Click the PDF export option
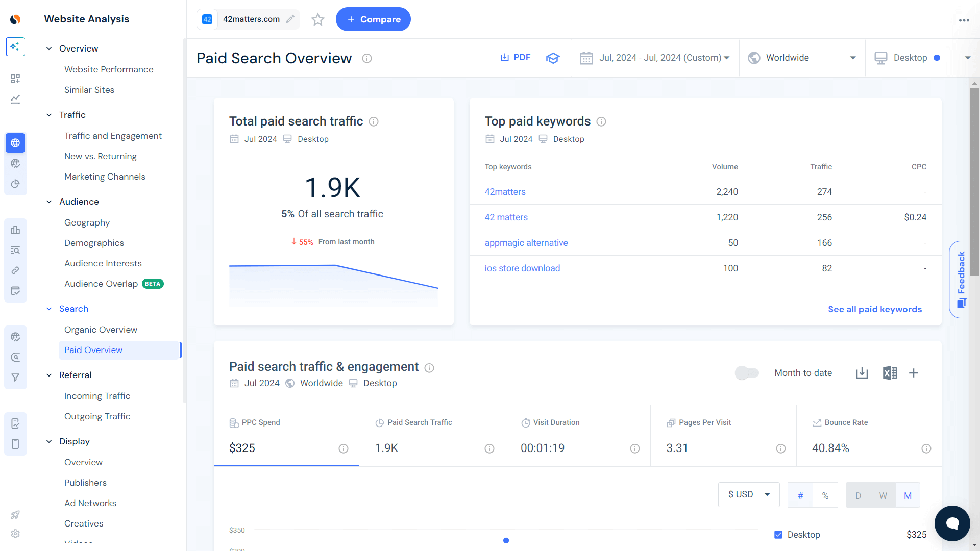 tap(515, 57)
